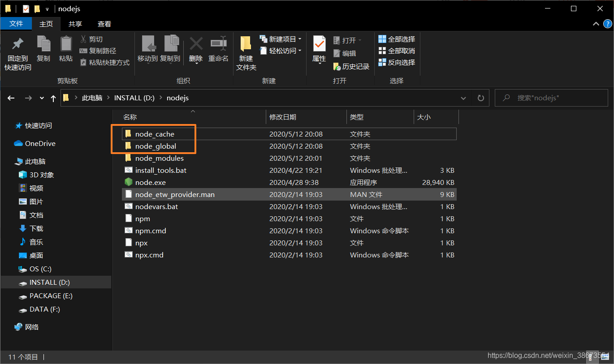Click Cut (剪切) scissors icon
This screenshot has width=614, height=364.
83,39
